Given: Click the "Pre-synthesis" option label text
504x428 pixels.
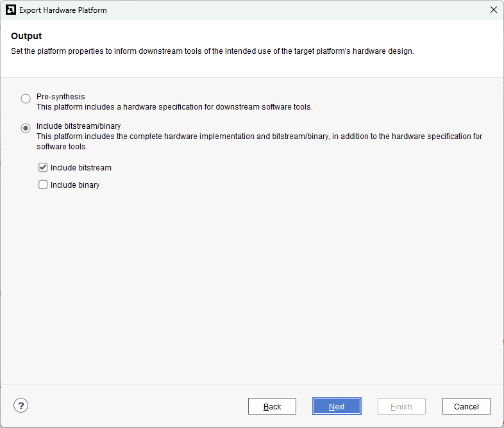Looking at the screenshot, I should coord(60,97).
